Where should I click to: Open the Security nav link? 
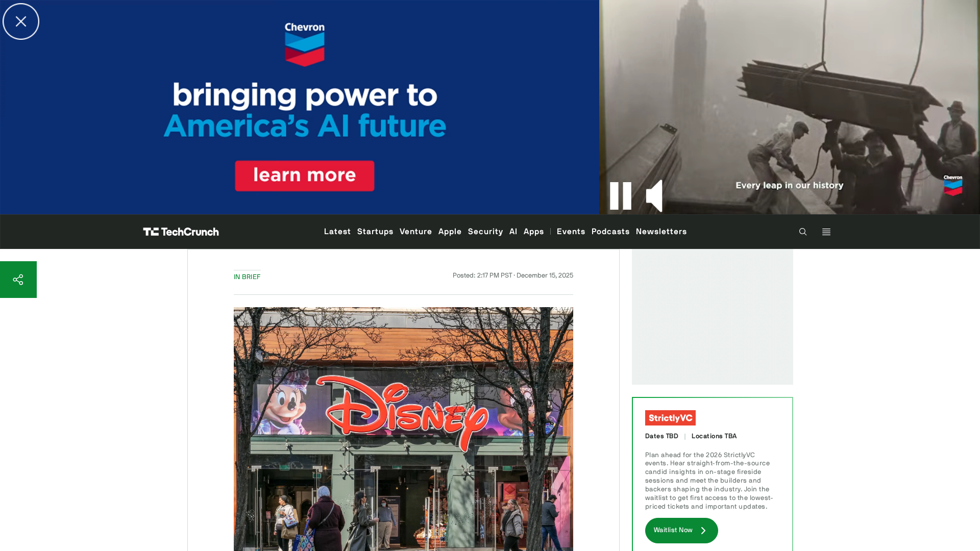tap(485, 232)
